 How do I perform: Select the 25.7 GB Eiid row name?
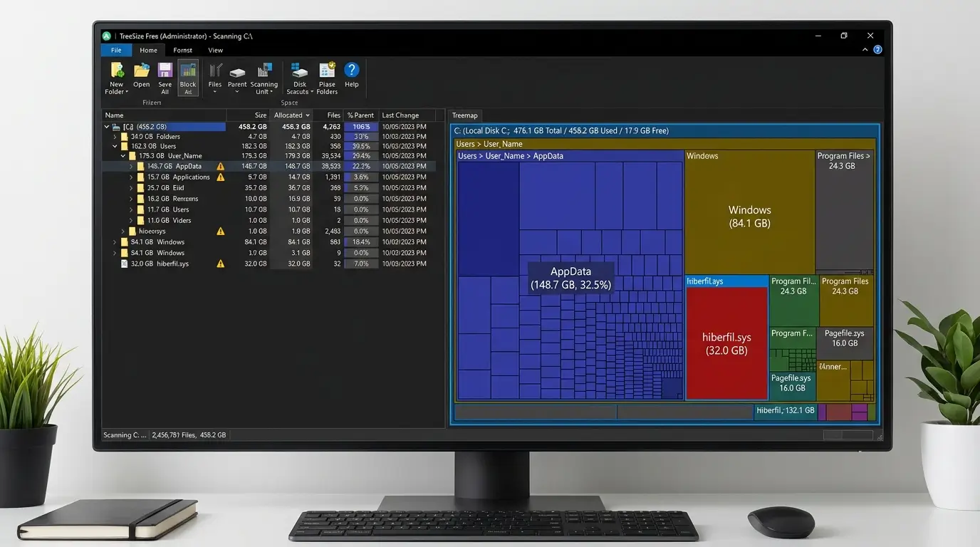click(x=165, y=188)
